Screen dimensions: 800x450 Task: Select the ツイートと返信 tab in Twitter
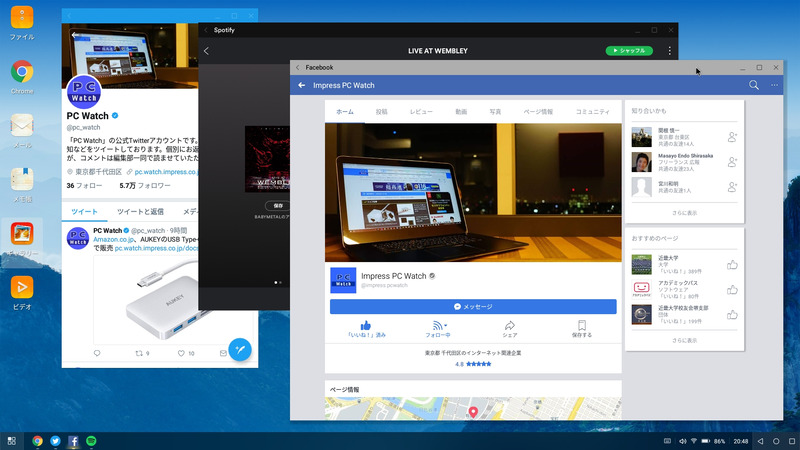click(x=140, y=212)
